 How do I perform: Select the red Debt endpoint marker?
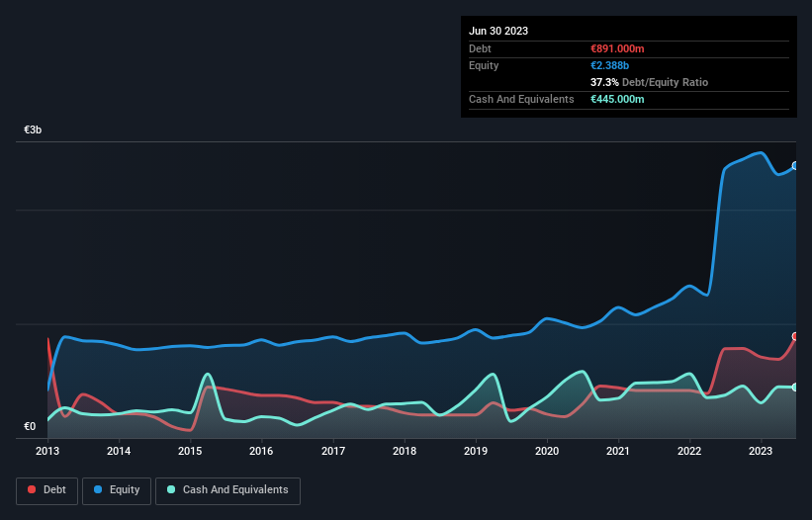(x=795, y=336)
